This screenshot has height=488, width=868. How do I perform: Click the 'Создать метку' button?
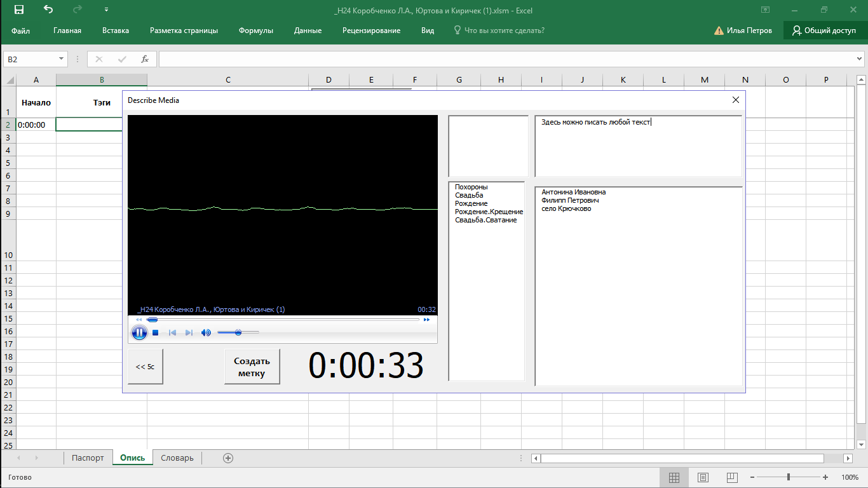(252, 367)
